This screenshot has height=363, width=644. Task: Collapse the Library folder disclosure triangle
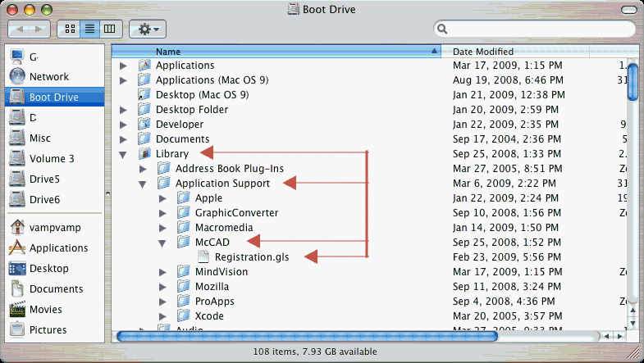[123, 154]
